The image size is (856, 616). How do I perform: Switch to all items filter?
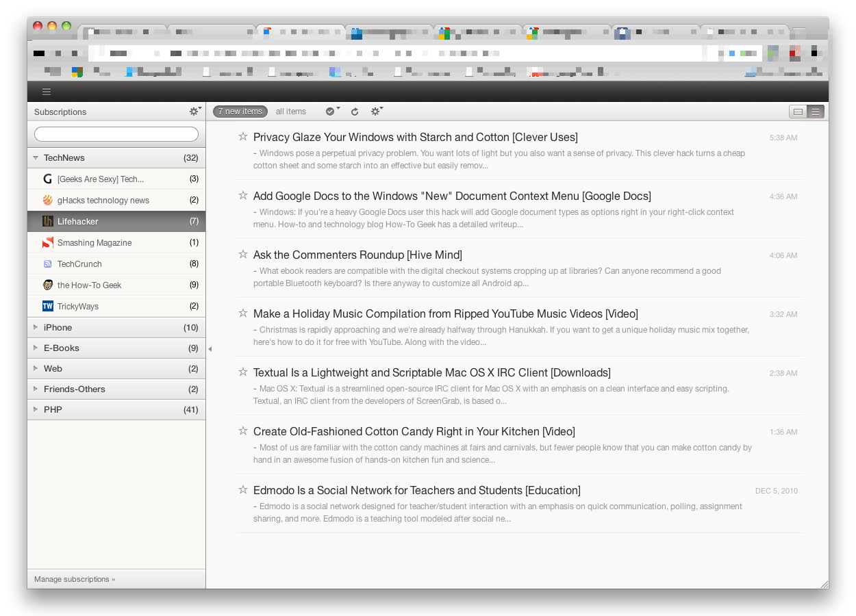pos(291,112)
